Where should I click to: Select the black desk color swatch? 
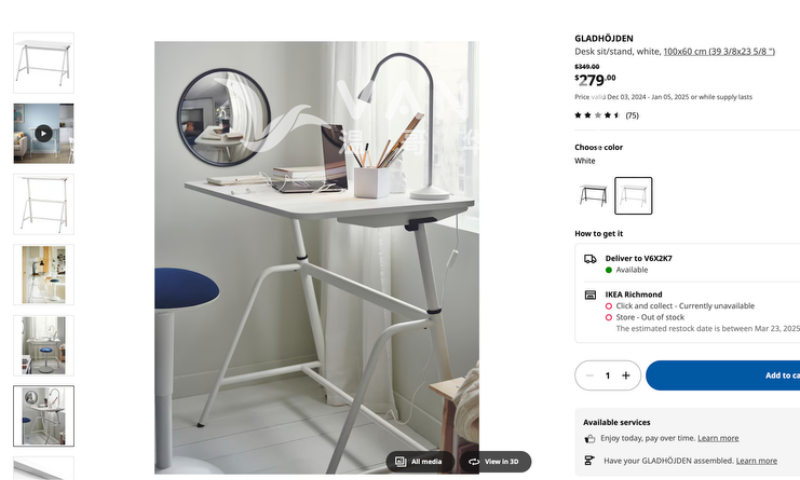tap(593, 196)
